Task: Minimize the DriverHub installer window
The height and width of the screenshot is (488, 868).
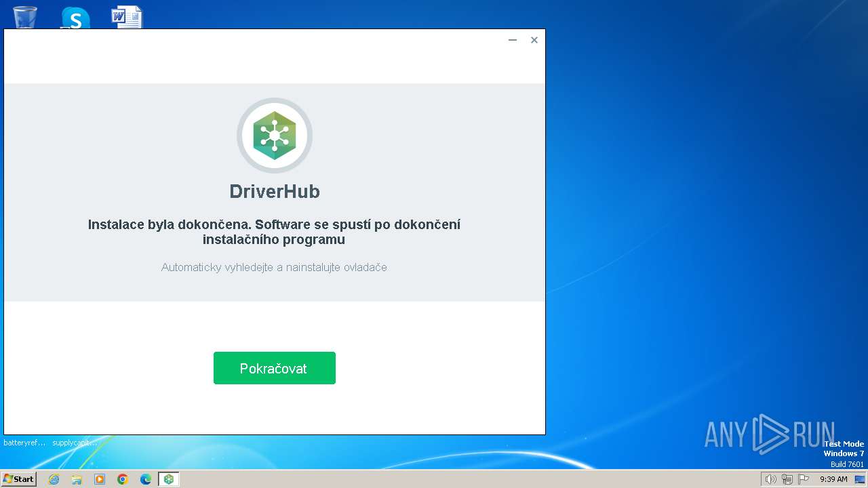Action: click(x=513, y=40)
